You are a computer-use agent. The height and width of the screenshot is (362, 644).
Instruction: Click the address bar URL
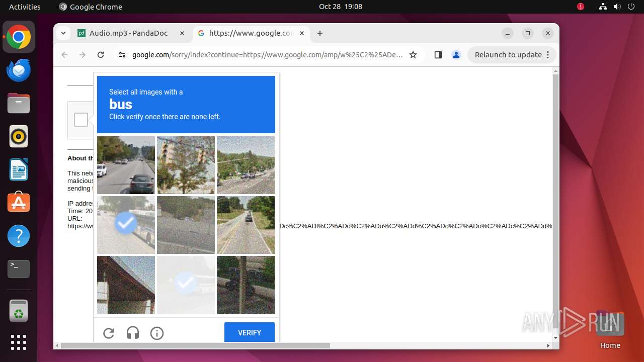pos(268,55)
